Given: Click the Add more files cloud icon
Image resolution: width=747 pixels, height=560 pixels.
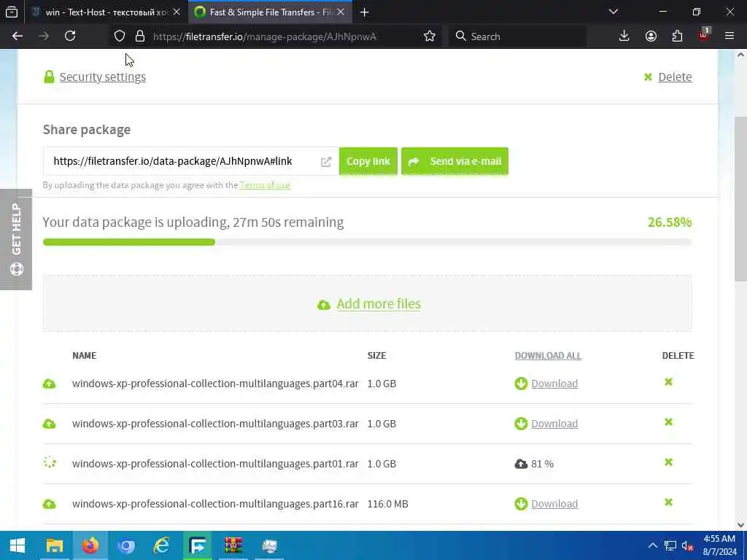Looking at the screenshot, I should [324, 305].
